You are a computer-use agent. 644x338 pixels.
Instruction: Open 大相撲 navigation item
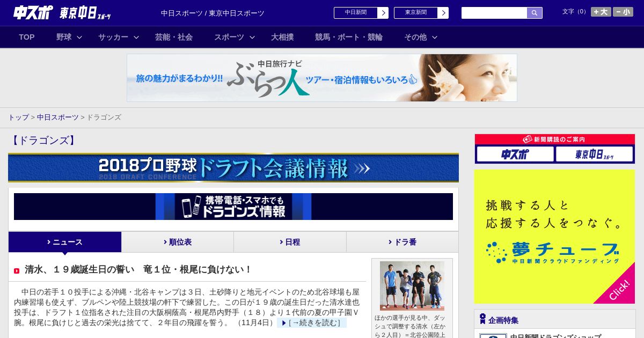coord(282,37)
